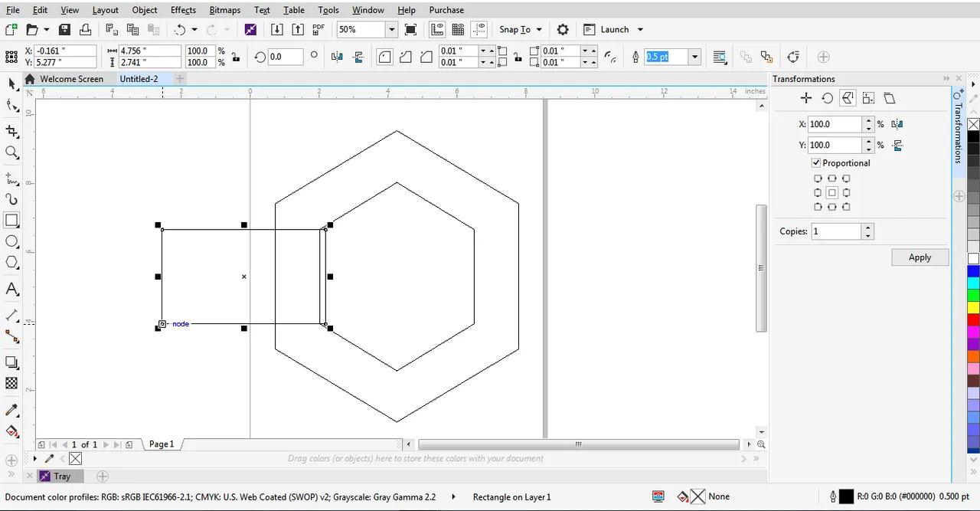Select the Round corner style icon

click(x=384, y=57)
